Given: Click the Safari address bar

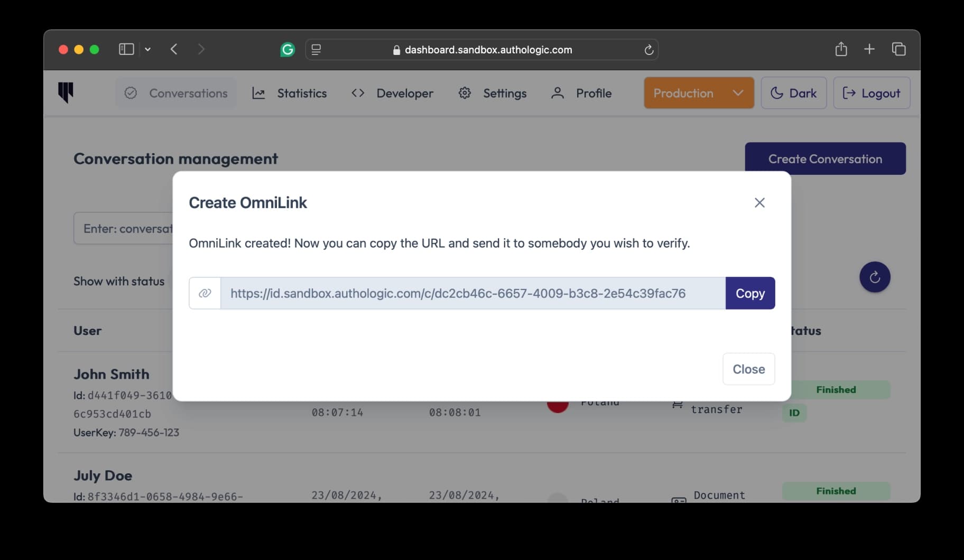Looking at the screenshot, I should point(482,50).
